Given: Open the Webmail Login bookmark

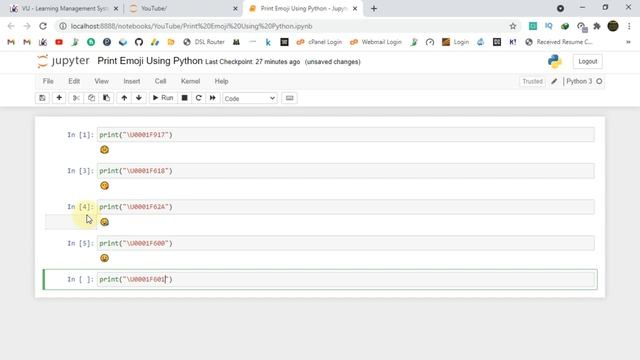Looking at the screenshot, I should tap(376, 42).
